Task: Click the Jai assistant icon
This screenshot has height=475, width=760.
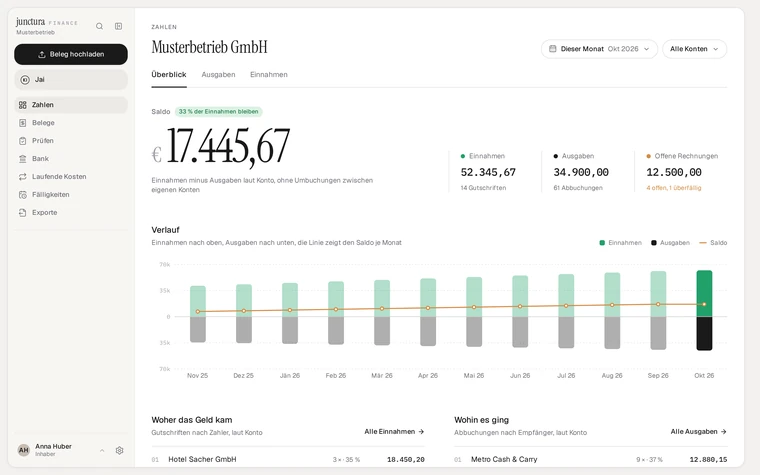Action: [x=25, y=79]
